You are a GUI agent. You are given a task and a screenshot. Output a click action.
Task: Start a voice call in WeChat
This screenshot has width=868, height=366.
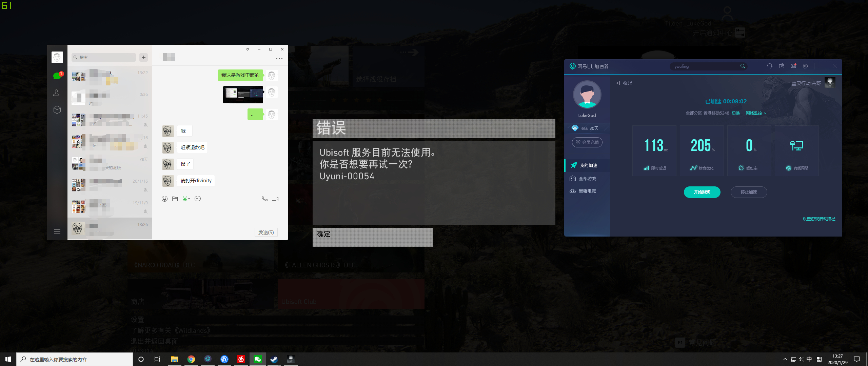point(264,199)
